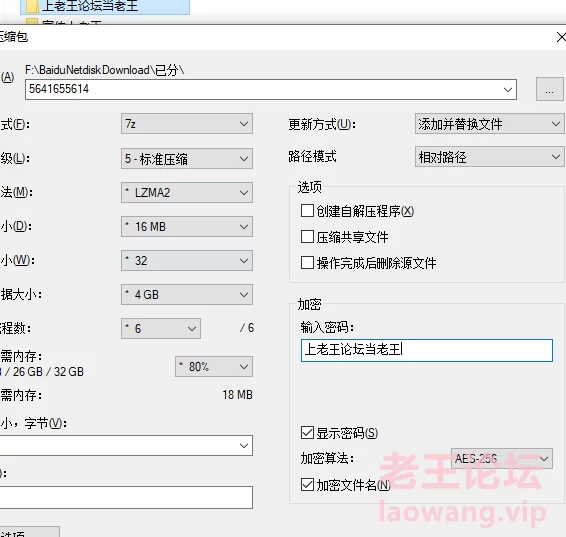Uncheck the 显示密码 checkbox
The width and height of the screenshot is (566, 537).
307,433
